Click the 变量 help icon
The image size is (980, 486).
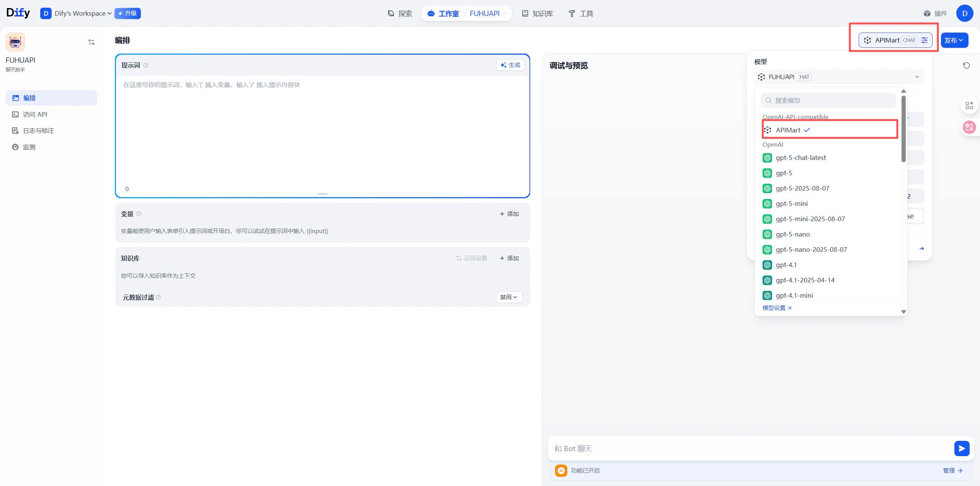139,214
